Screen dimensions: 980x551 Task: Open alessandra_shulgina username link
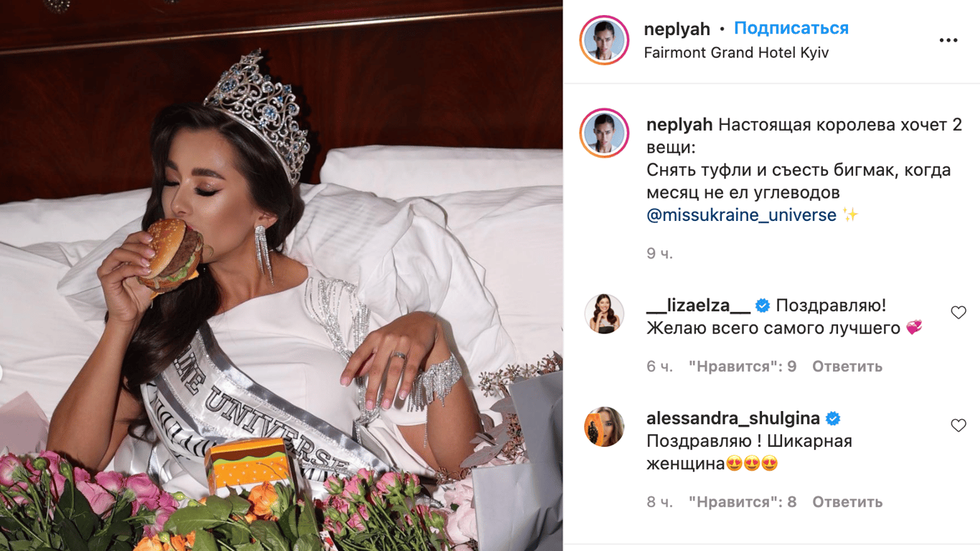pyautogui.click(x=734, y=418)
